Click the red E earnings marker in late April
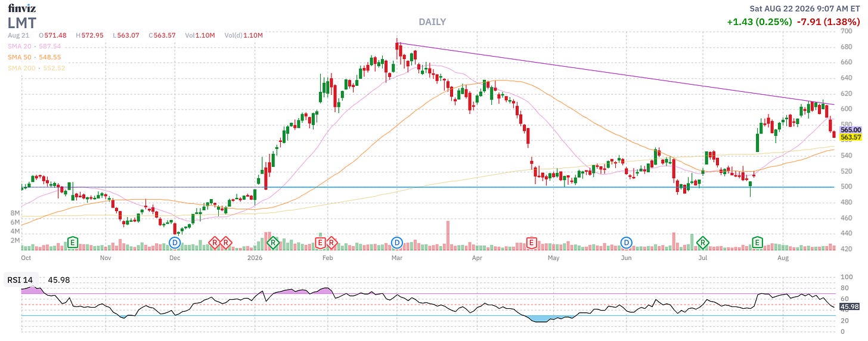This screenshot has height=341, width=868. 531,243
